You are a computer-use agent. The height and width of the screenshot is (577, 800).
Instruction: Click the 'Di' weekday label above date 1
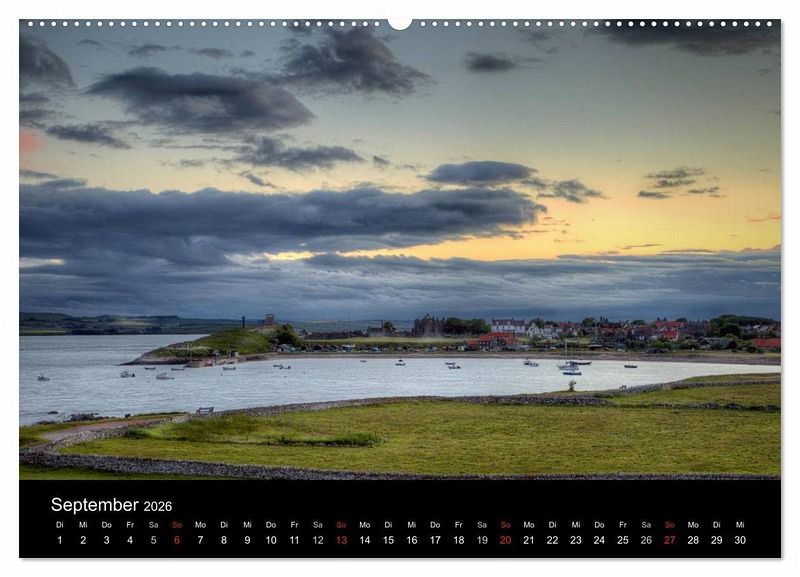[59, 524]
